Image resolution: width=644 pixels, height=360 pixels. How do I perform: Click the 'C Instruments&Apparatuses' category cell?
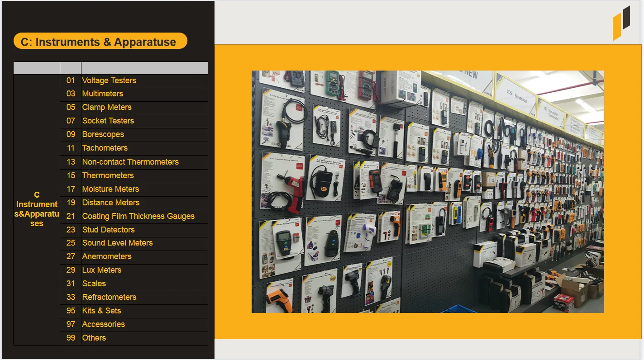point(37,209)
